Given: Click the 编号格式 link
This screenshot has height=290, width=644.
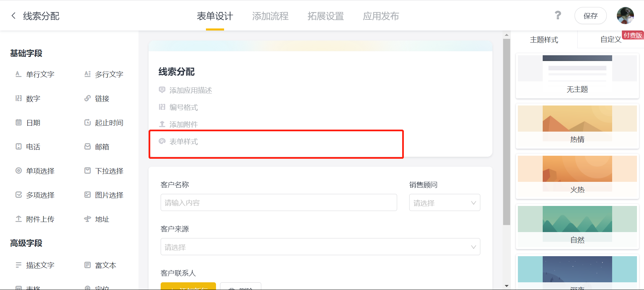Looking at the screenshot, I should pyautogui.click(x=183, y=107).
